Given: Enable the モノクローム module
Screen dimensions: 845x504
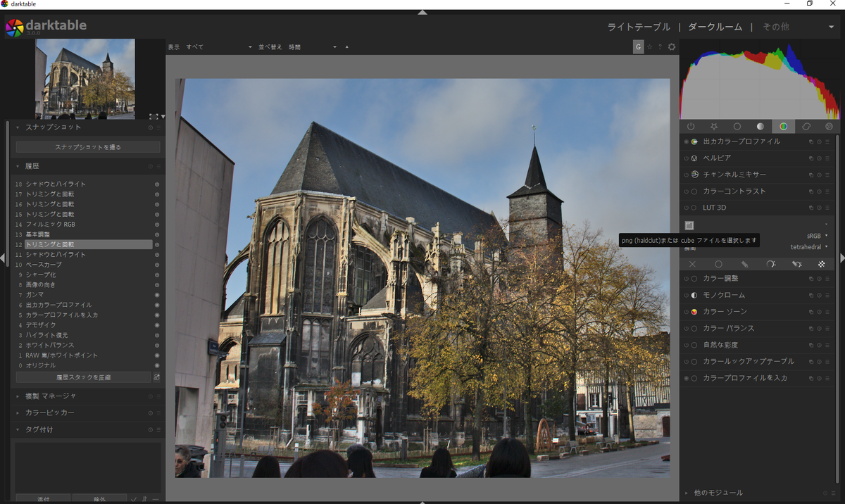Looking at the screenshot, I should (x=685, y=294).
